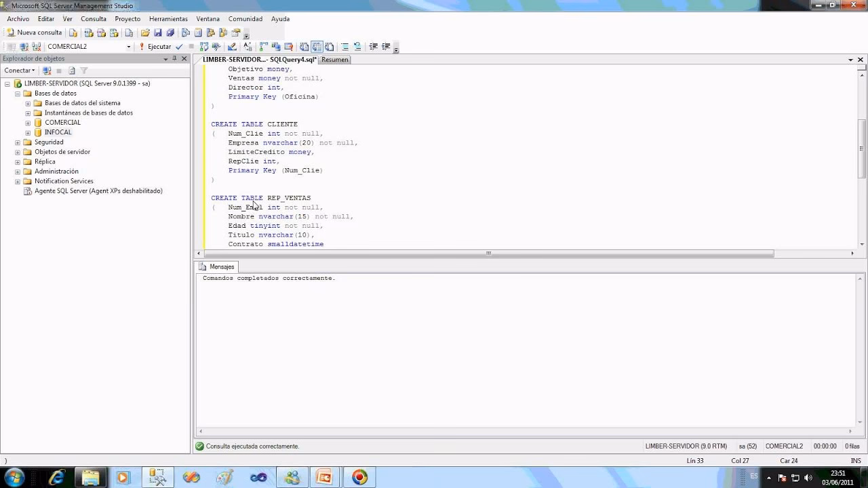Click the Nueva consulta button
Image resolution: width=868 pixels, height=488 pixels.
(34, 33)
